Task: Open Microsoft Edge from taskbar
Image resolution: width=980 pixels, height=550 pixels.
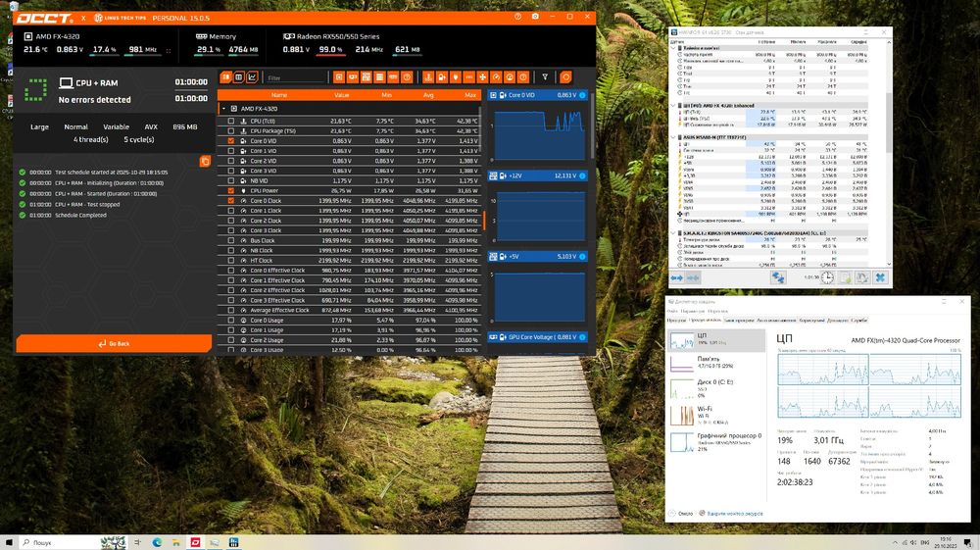Action: (157, 542)
